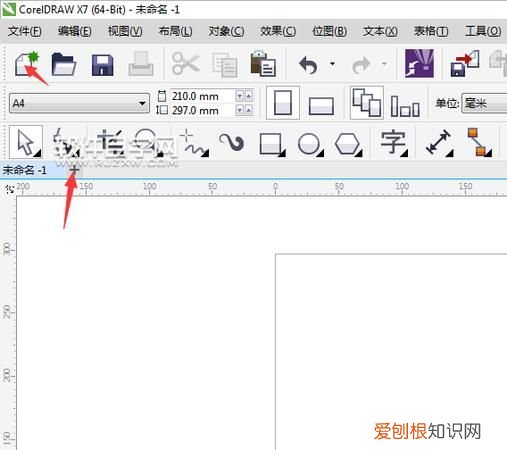
Task: Select the Artistic Media tool
Action: point(232,143)
